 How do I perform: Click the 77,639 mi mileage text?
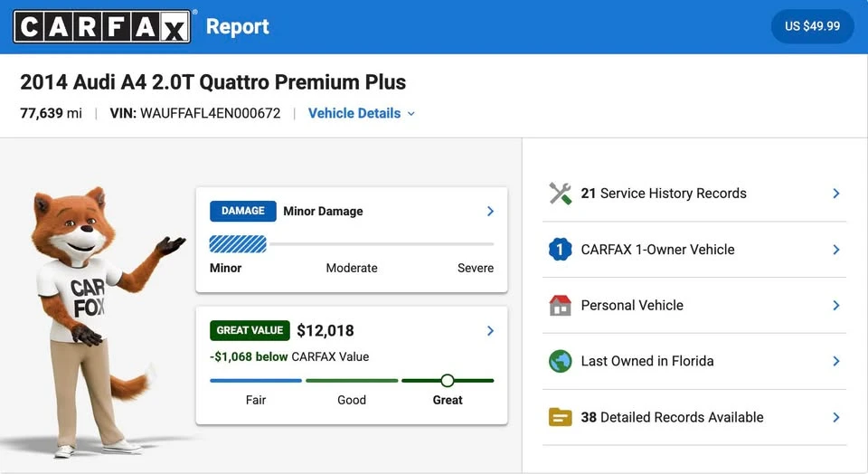[51, 113]
